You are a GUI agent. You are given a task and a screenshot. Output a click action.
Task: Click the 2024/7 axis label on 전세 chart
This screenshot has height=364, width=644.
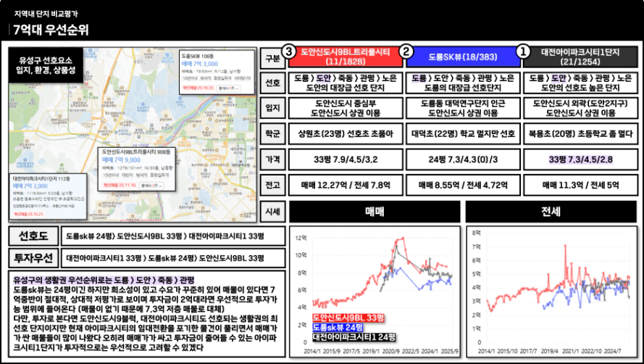point(612,352)
